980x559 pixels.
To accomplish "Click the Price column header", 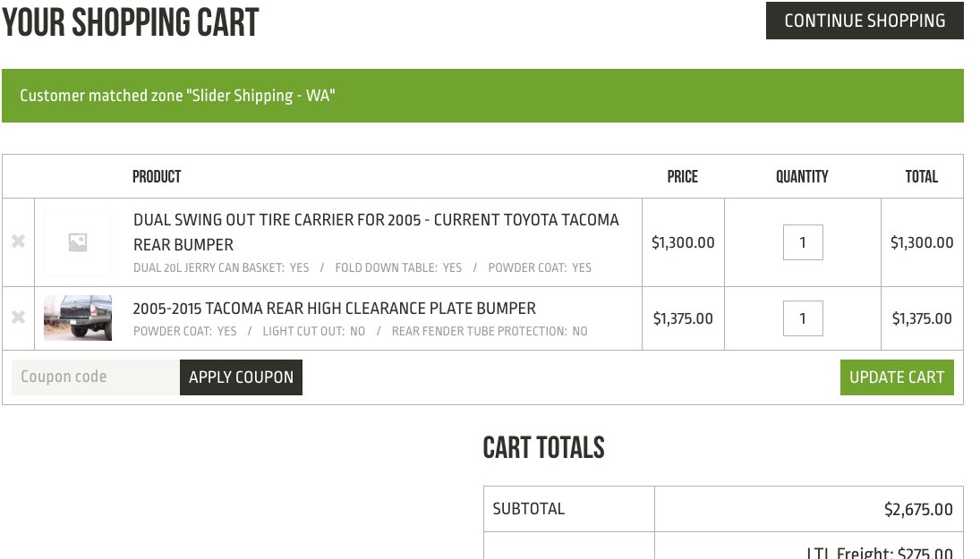I will point(683,177).
